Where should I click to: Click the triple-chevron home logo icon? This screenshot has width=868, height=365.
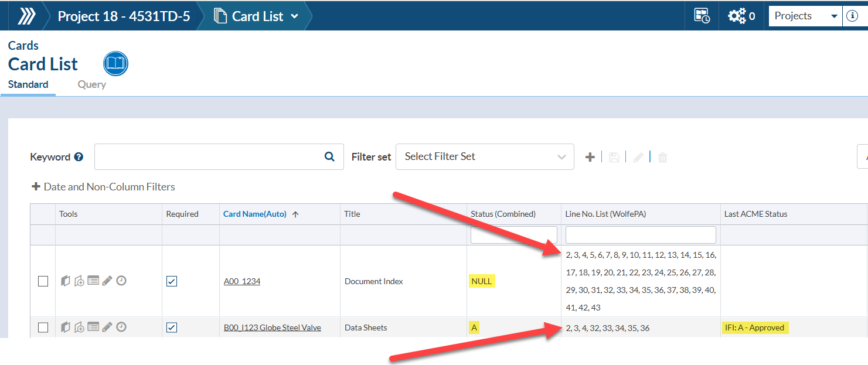(26, 16)
